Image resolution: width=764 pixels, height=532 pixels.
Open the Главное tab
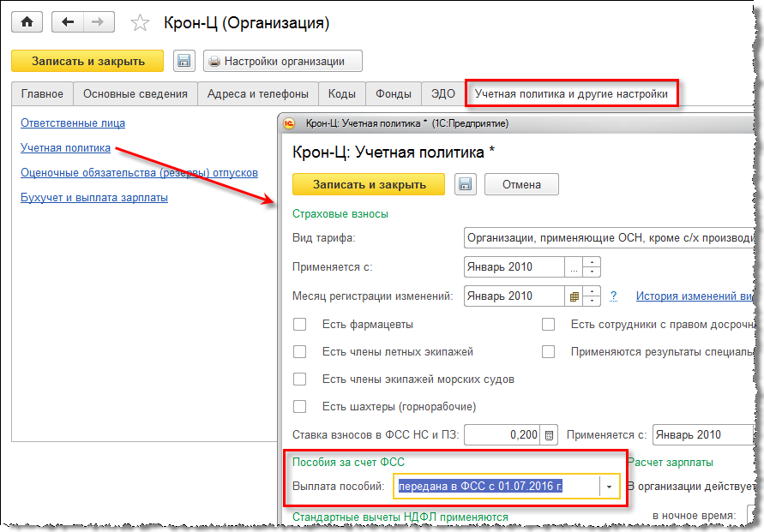coord(42,94)
